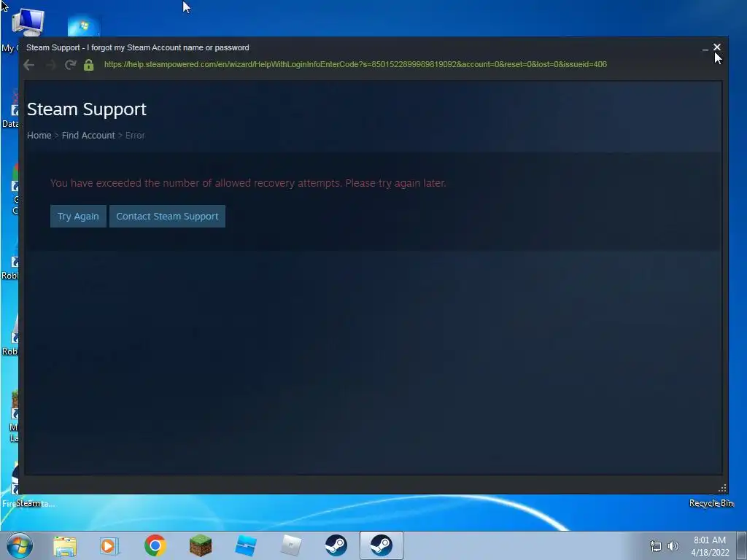Open the Minecraft grass block taskbar icon
The width and height of the screenshot is (747, 560).
pyautogui.click(x=200, y=545)
